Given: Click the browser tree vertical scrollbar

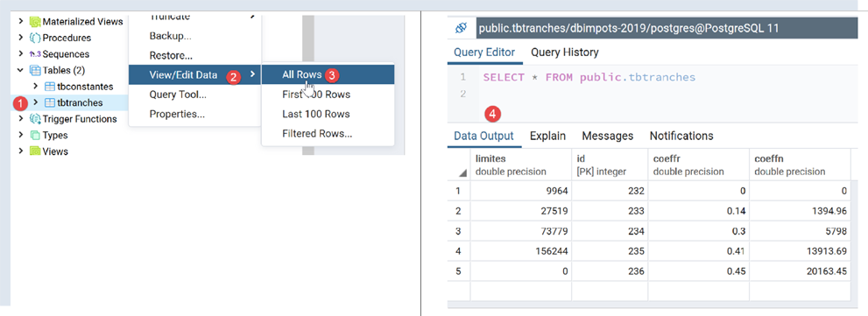Looking at the screenshot, I should coord(307,86).
